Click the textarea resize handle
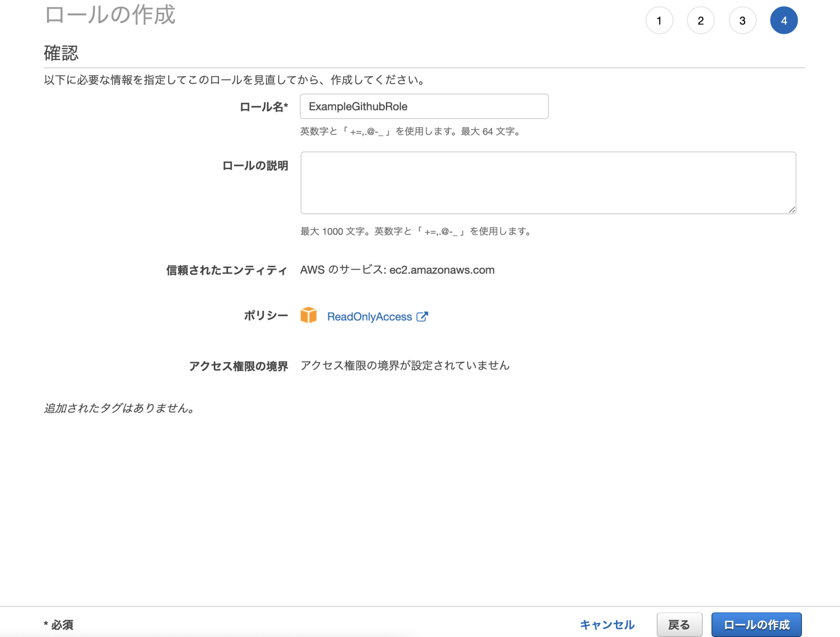This screenshot has height=637, width=840. click(792, 210)
